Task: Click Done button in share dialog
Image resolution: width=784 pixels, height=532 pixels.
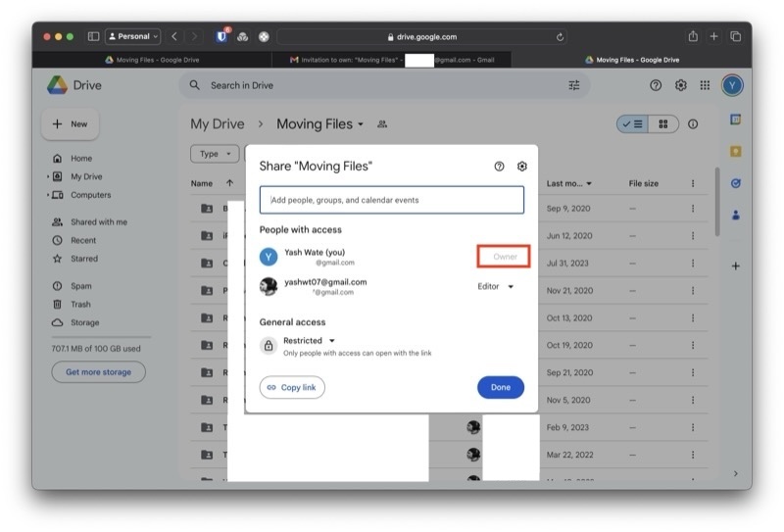Action: pos(501,388)
